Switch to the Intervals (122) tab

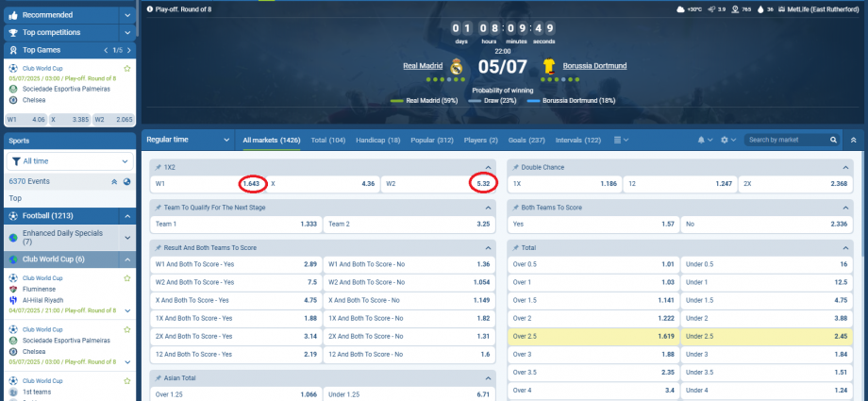pos(578,141)
